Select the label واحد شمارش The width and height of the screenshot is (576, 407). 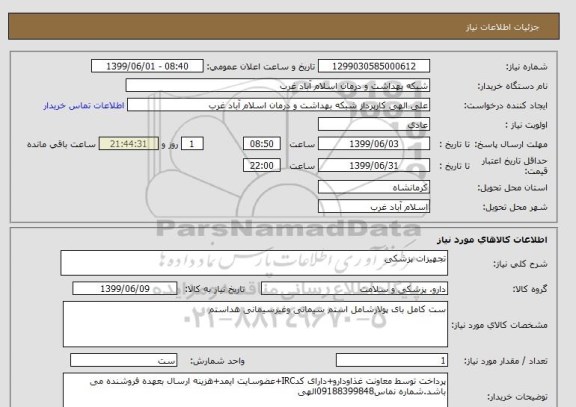coord(217,361)
